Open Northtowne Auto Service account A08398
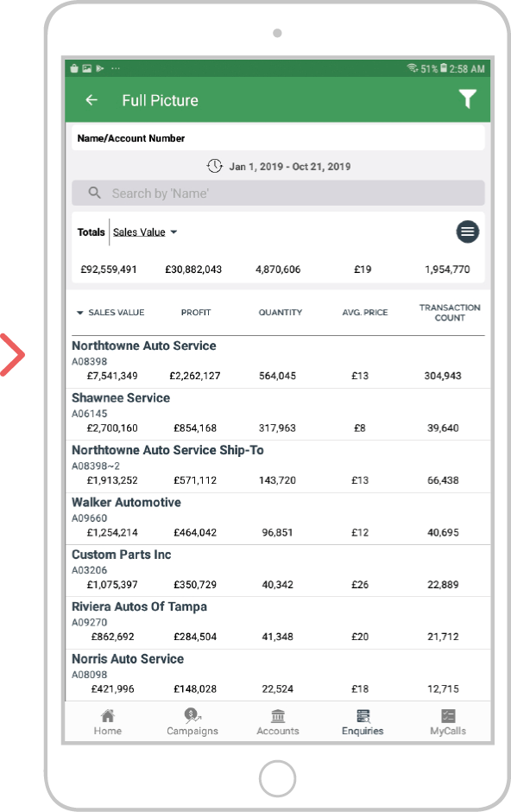The width and height of the screenshot is (511, 812). tap(278, 362)
